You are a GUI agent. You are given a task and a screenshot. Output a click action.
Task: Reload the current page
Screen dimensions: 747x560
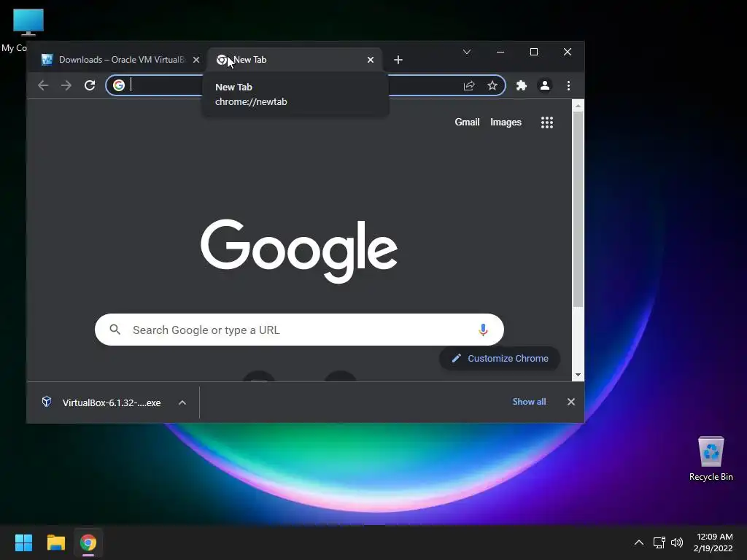[90, 85]
